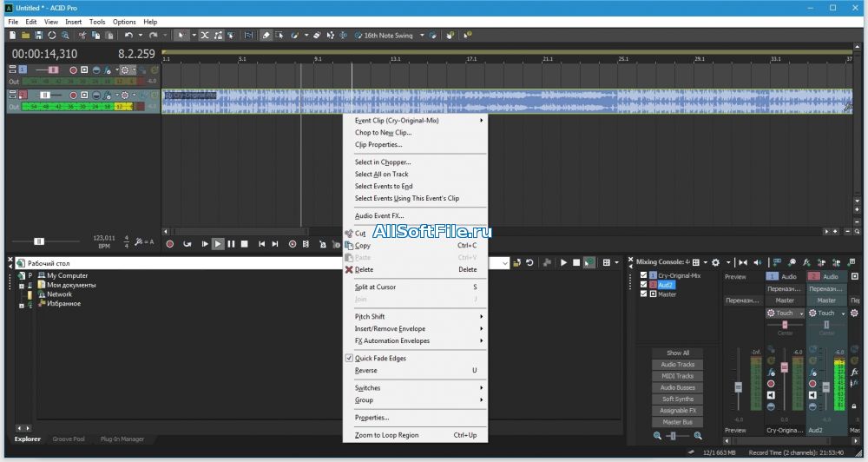Click the Record button in transport bar
This screenshot has height=462, width=868.
tap(170, 244)
